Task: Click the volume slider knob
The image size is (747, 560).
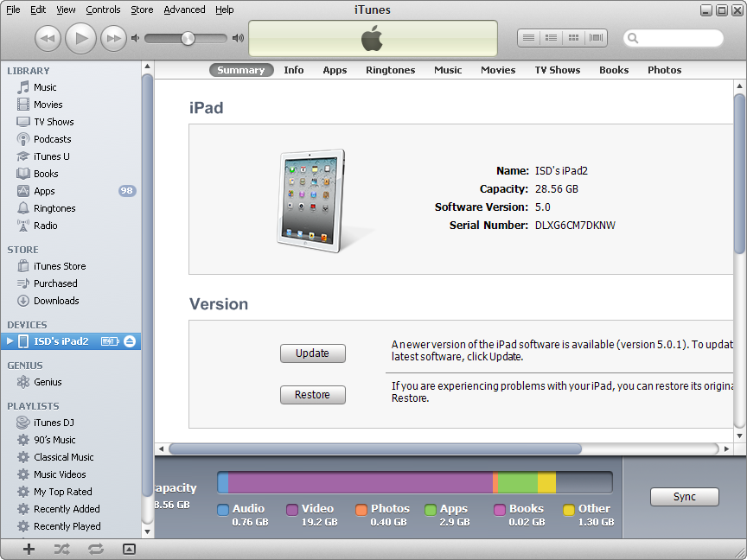Action: click(x=188, y=39)
